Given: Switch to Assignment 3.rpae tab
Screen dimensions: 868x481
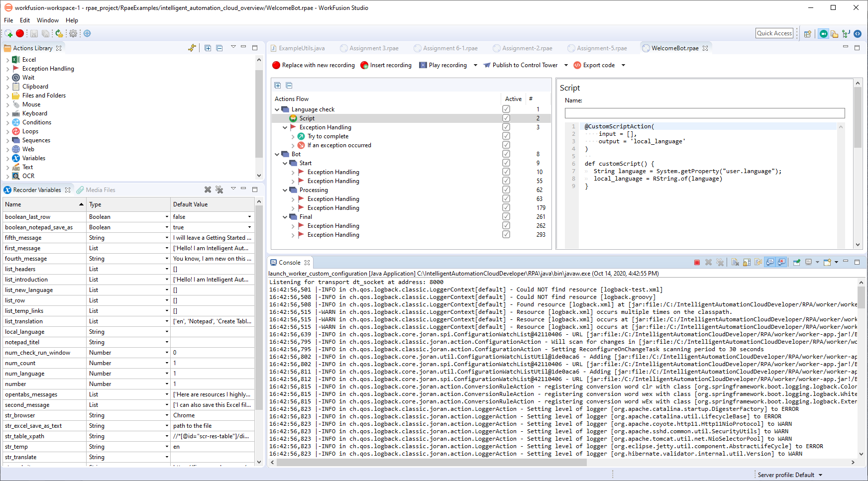Looking at the screenshot, I should point(369,48).
